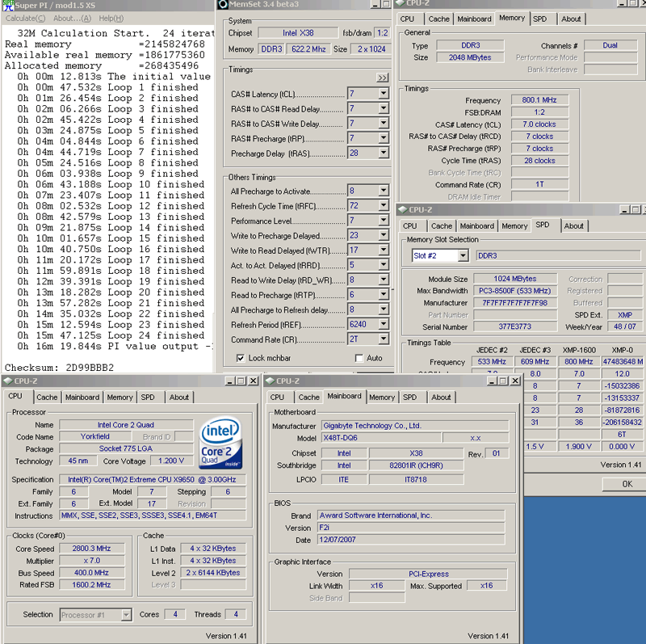Click the Serial Number 377E3773 field
This screenshot has height=644, width=646.
click(514, 327)
